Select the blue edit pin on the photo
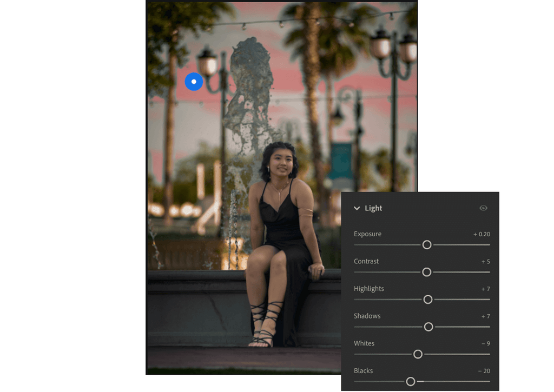The height and width of the screenshot is (392, 554). click(x=194, y=82)
